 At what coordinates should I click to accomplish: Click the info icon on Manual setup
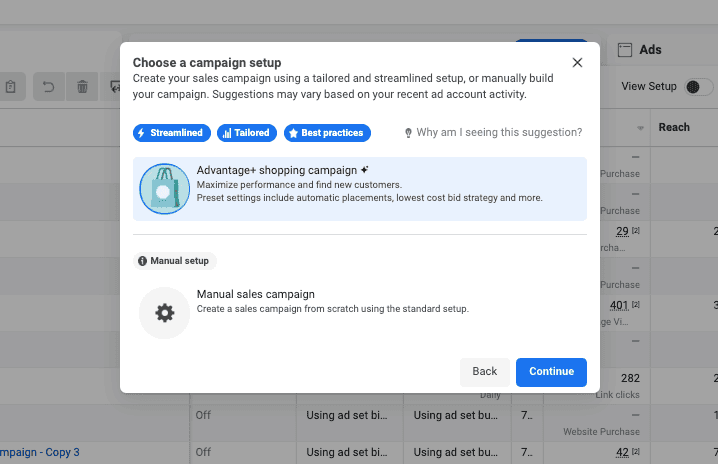coord(142,261)
